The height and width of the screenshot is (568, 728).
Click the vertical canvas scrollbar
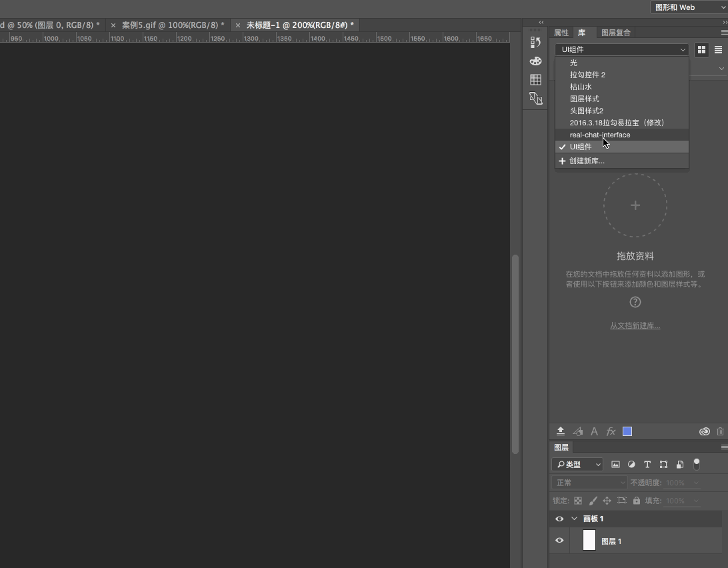point(515,354)
